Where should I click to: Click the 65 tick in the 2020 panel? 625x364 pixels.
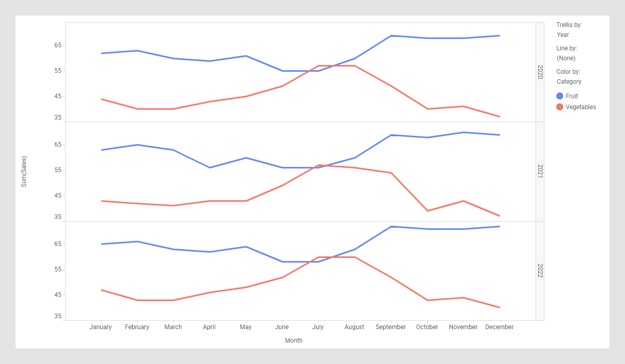(x=58, y=45)
